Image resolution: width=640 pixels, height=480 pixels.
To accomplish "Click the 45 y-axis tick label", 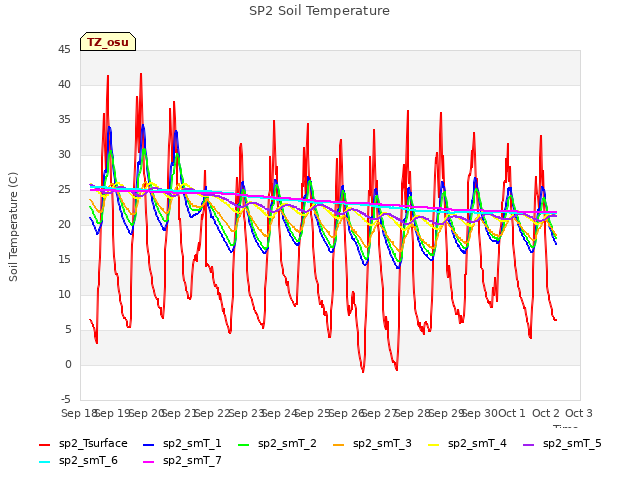I will tap(64, 50).
